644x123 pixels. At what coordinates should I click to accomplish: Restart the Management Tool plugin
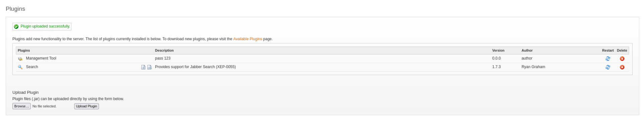pos(607,59)
